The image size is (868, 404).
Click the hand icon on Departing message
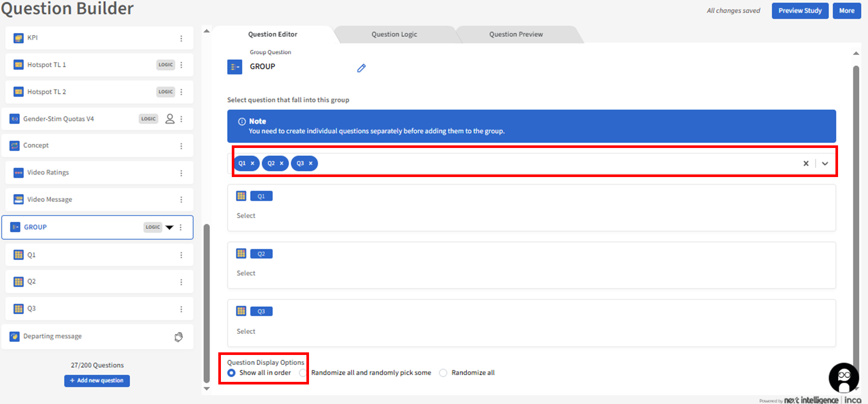pyautogui.click(x=178, y=337)
